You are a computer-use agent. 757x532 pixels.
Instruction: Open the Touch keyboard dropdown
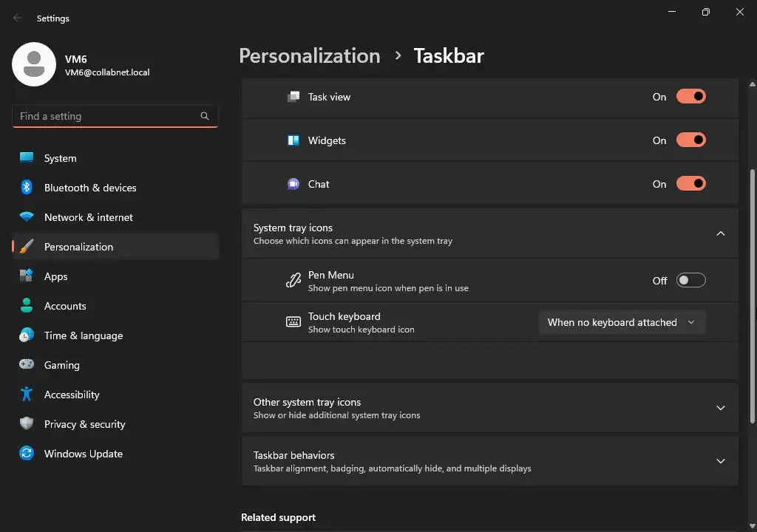[x=622, y=322]
